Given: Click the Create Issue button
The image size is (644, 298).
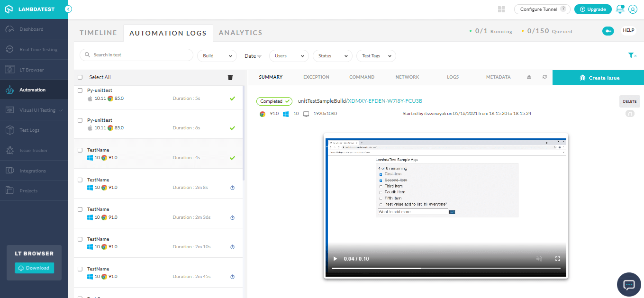Looking at the screenshot, I should point(598,76).
